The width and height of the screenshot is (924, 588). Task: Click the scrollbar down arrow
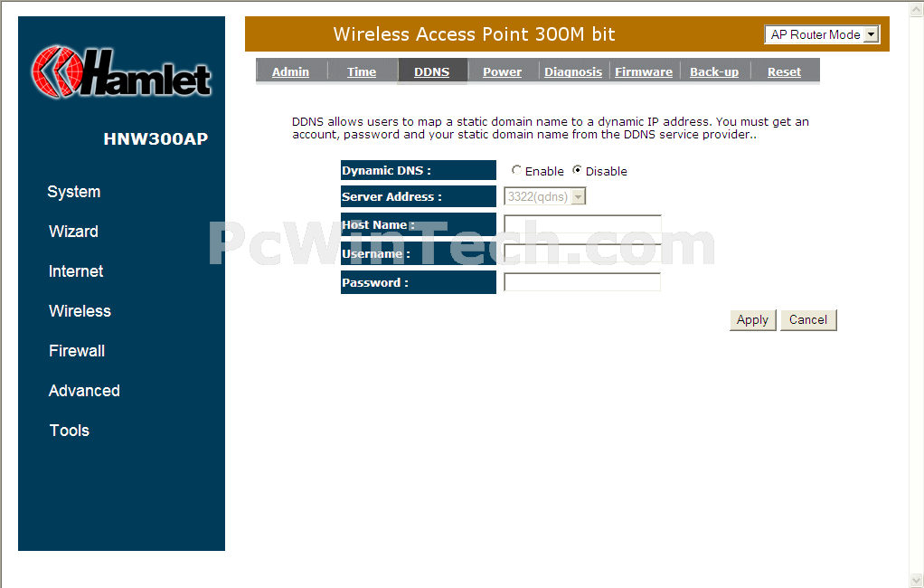click(917, 581)
